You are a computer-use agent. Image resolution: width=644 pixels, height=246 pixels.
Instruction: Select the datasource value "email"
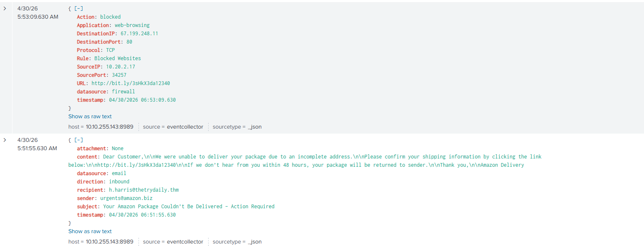[x=119, y=173]
